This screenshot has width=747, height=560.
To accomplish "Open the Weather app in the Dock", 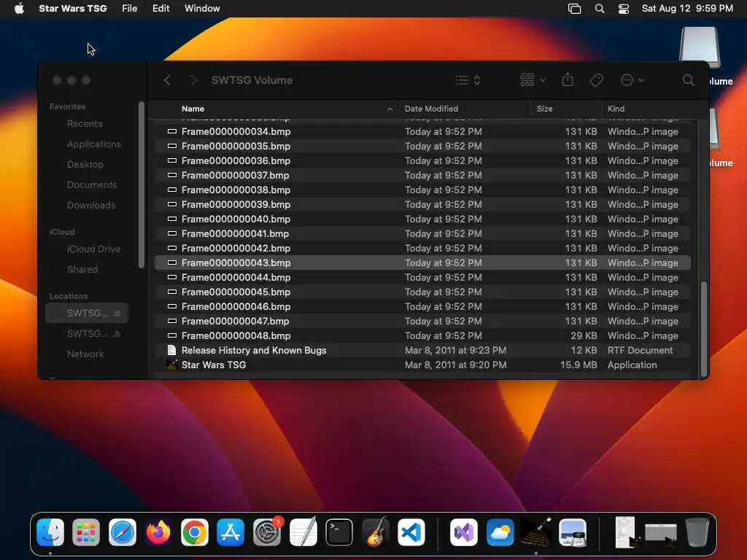I will pos(500,532).
